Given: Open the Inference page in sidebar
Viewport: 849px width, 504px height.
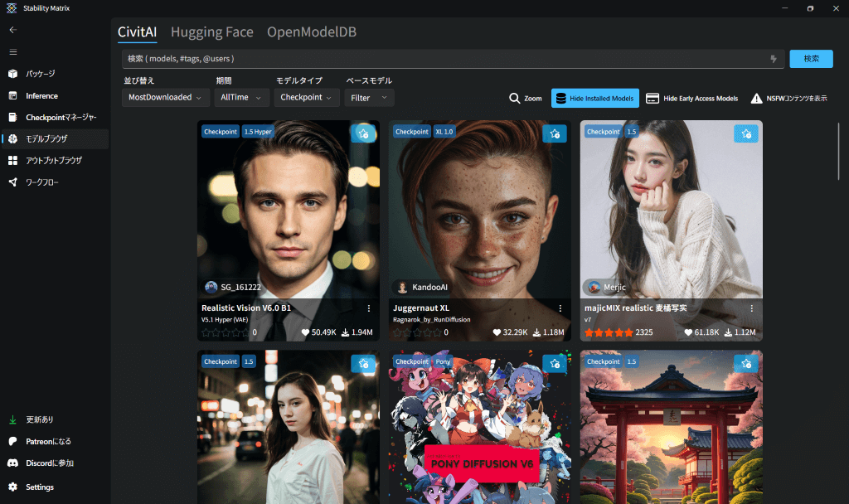Looking at the screenshot, I should pyautogui.click(x=41, y=95).
